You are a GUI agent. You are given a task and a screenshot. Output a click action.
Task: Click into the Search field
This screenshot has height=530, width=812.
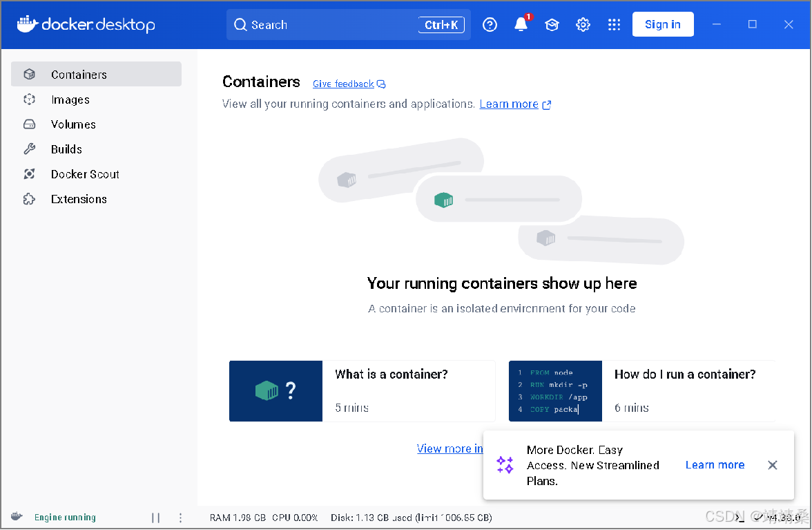click(x=348, y=24)
